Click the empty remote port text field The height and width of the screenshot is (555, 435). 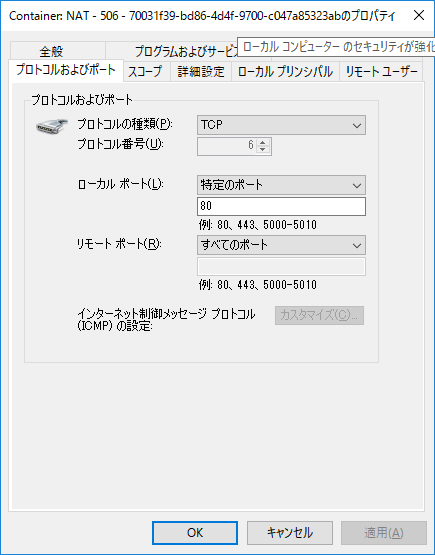pyautogui.click(x=281, y=267)
